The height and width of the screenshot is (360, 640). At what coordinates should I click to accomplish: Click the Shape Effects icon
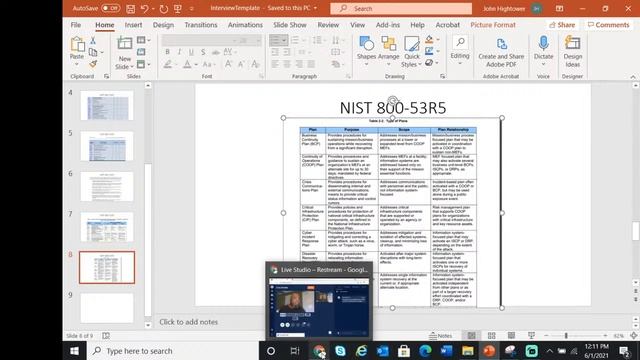[x=429, y=62]
